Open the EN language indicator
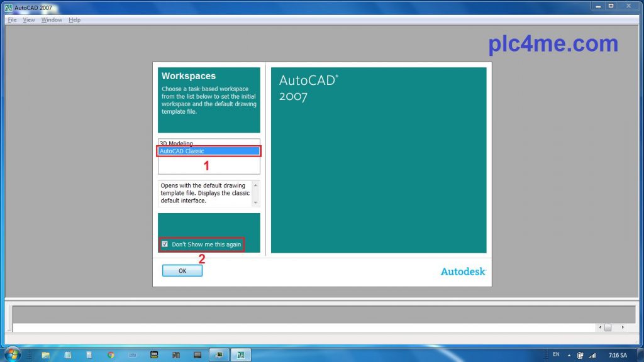 point(556,354)
